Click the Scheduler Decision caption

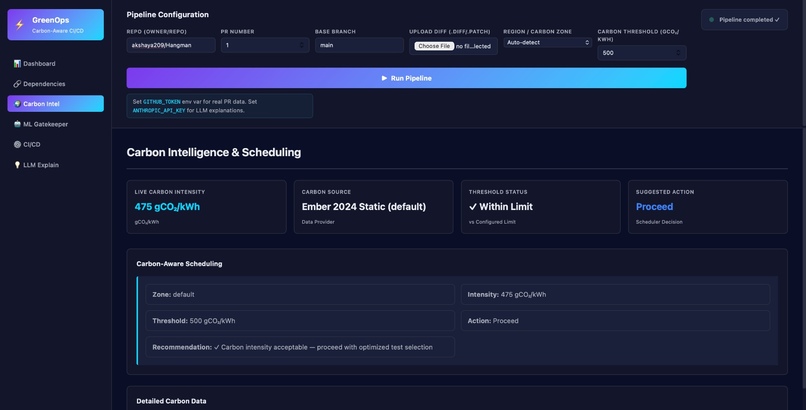coord(659,222)
